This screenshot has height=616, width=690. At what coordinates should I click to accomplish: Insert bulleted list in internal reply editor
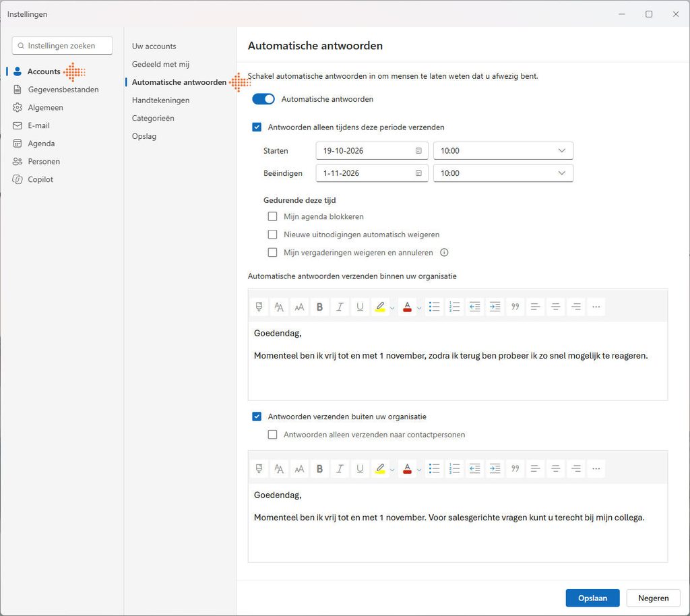435,307
